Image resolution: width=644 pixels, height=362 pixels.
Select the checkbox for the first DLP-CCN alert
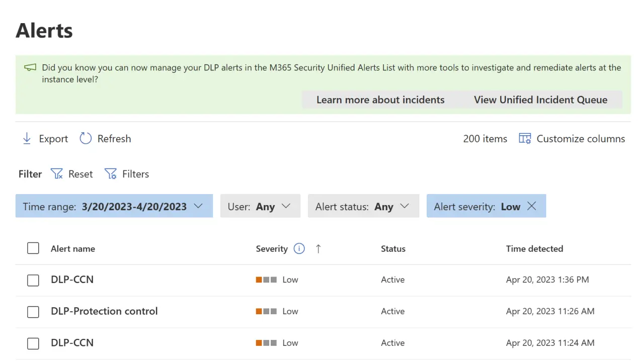(x=33, y=280)
